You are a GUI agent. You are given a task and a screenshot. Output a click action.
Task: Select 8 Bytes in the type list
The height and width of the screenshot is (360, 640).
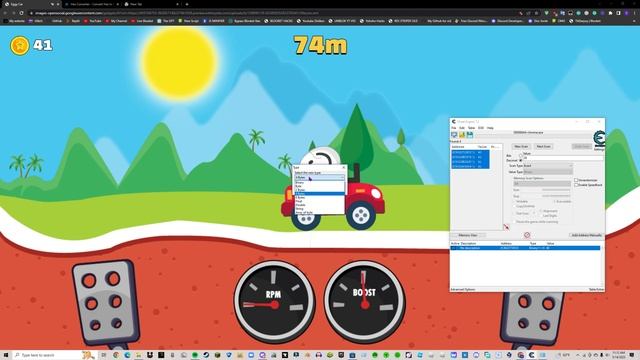pos(319,197)
